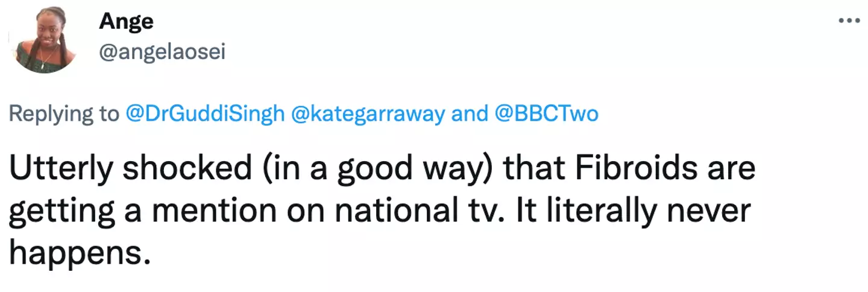
Task: Open the @DrGuddiSingh mention
Action: click(204, 113)
